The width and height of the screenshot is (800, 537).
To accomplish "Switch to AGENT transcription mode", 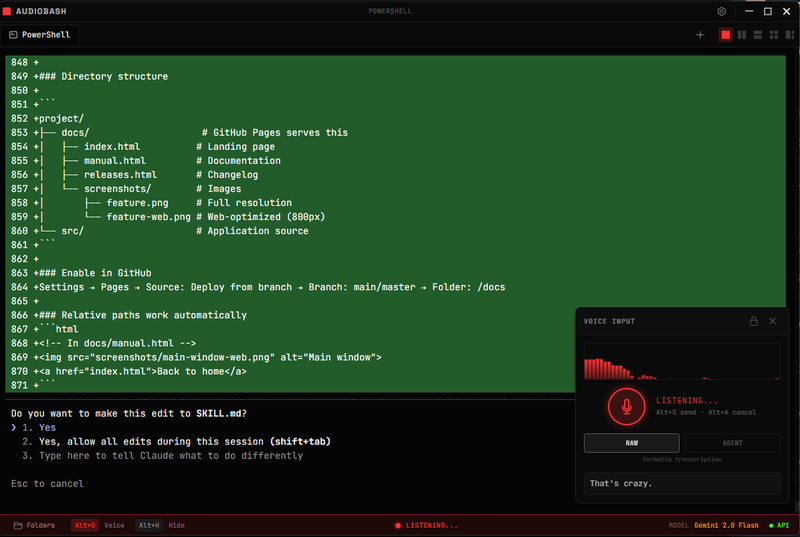I will (732, 443).
